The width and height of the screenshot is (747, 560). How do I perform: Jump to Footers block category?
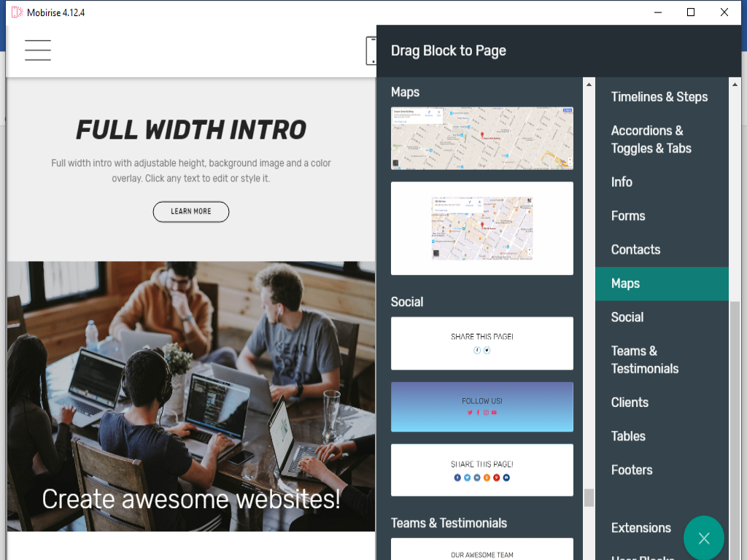(x=632, y=470)
